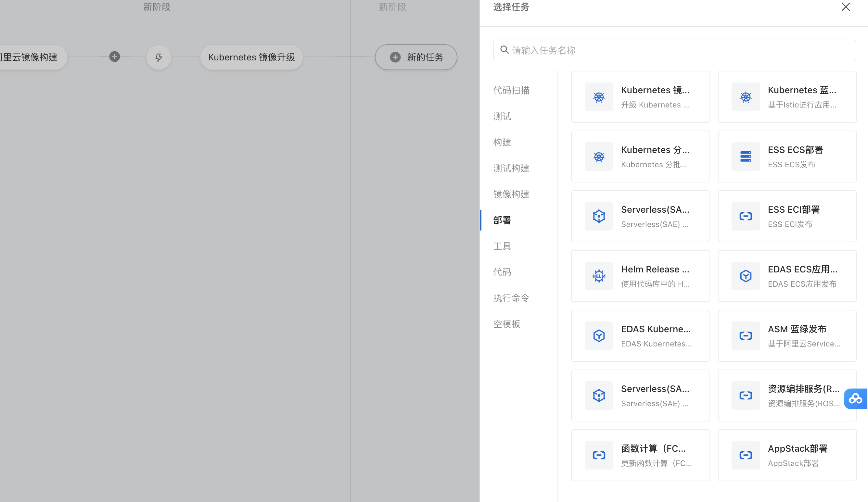Click the Kubernetes 镜... task title
The width and height of the screenshot is (868, 502).
(655, 90)
